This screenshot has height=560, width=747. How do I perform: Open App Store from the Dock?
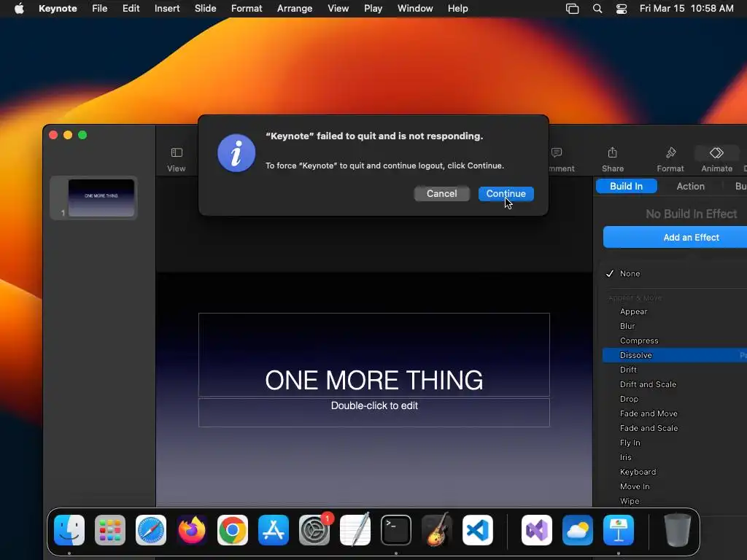(x=274, y=530)
